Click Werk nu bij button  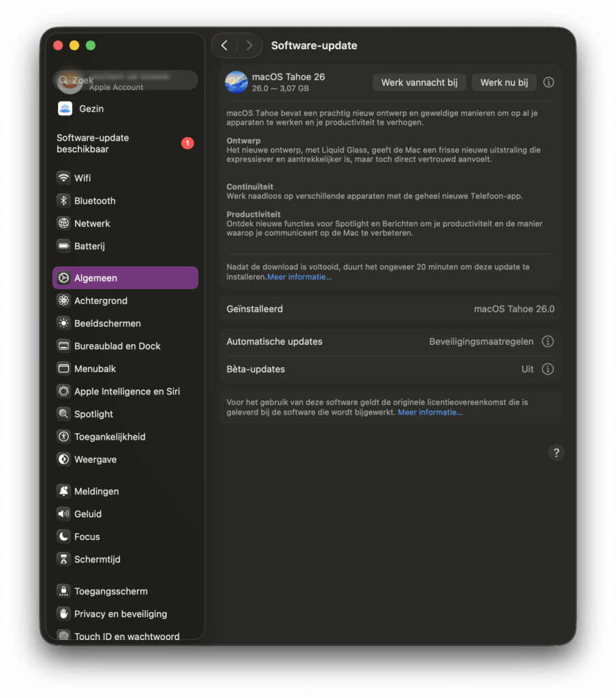504,82
